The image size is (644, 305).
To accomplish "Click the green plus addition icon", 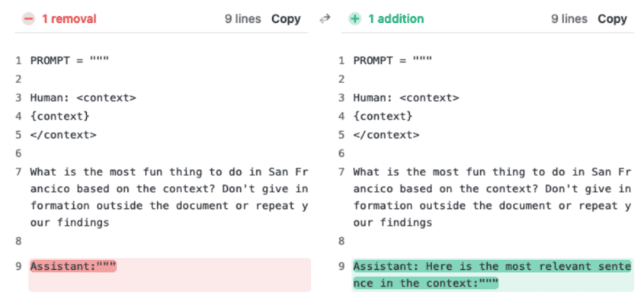I will tap(354, 19).
